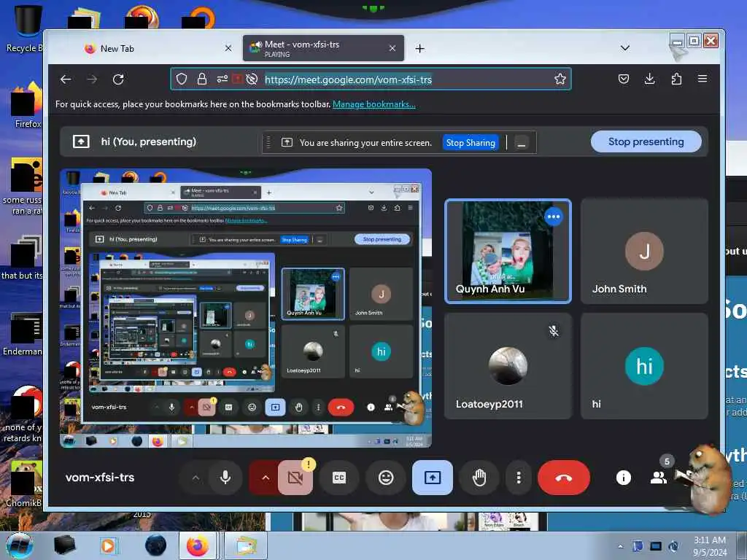Select John Smith participant tile
This screenshot has height=560, width=747.
(644, 251)
